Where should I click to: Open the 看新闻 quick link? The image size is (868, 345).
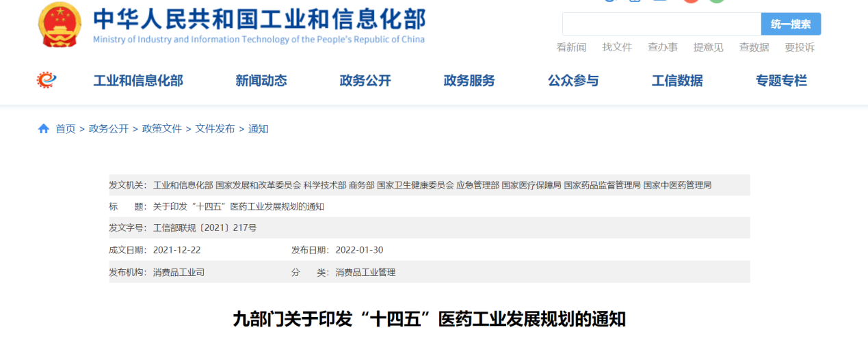571,47
